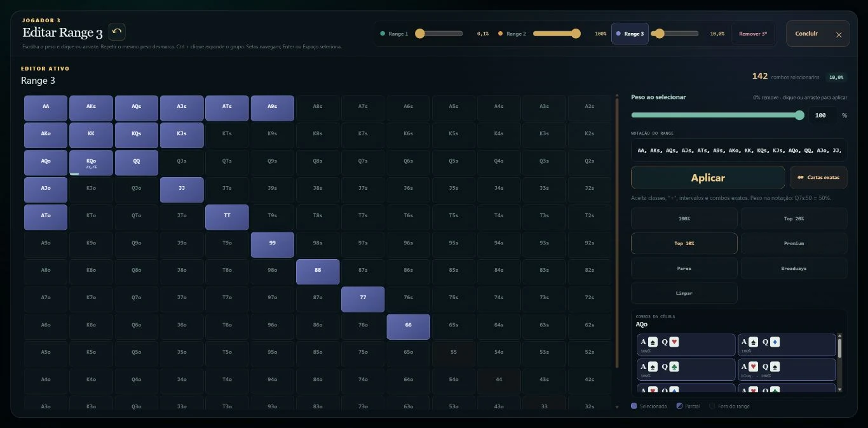Click the A♠ Q♦ combo card

787,345
